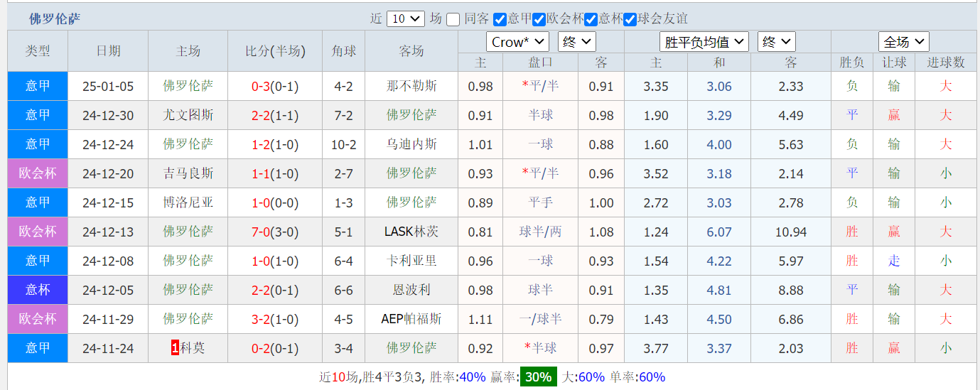
Task: Open the 尤文图斯 team link
Action: (188, 115)
